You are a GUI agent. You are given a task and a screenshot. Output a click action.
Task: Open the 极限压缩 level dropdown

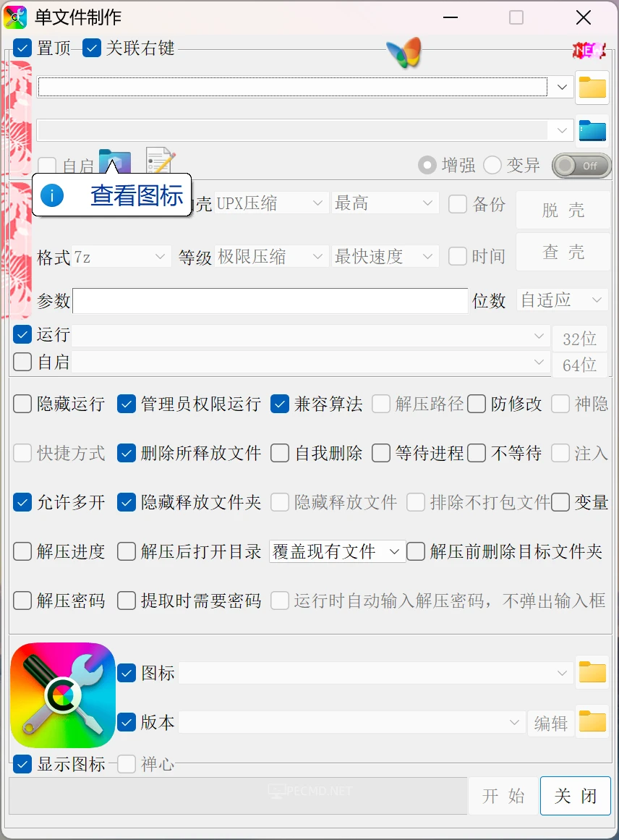pyautogui.click(x=271, y=257)
